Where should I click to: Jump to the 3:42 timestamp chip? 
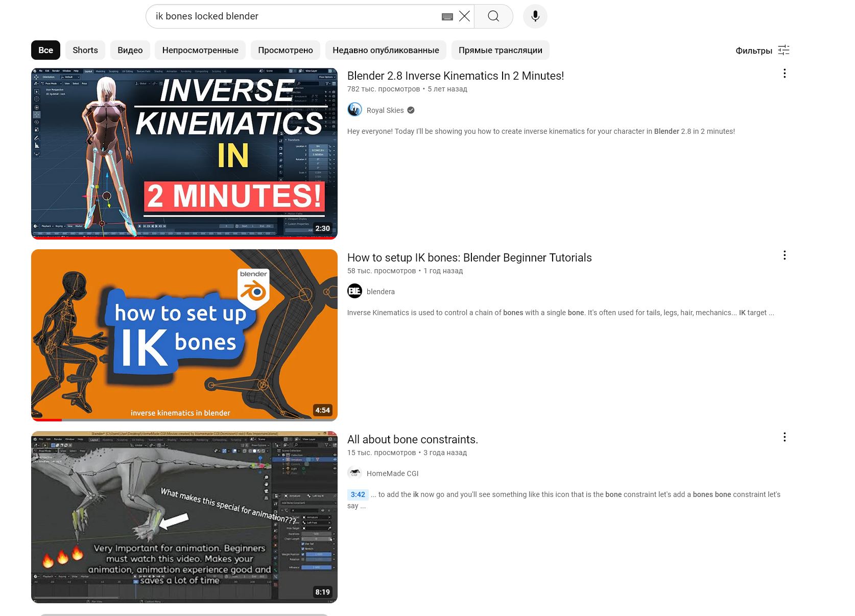358,494
